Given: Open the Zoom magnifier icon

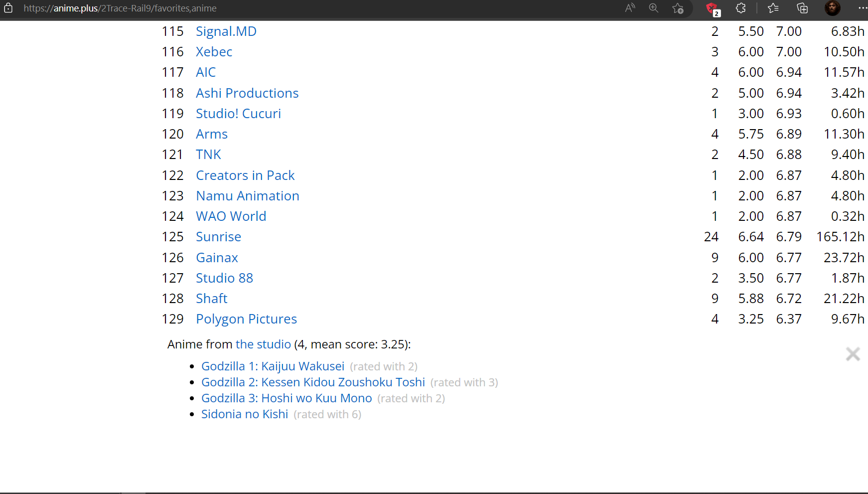Looking at the screenshot, I should 654,8.
